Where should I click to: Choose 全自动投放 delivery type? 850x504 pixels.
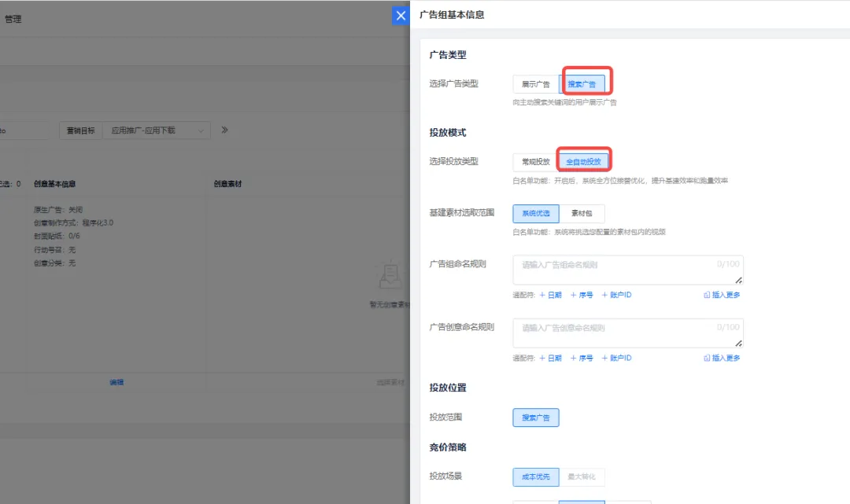tap(583, 161)
